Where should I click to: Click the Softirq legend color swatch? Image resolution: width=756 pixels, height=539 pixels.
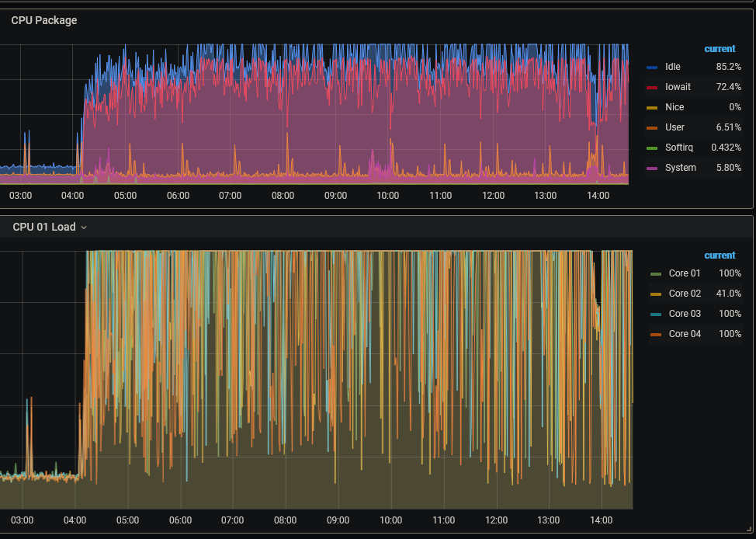coord(652,148)
